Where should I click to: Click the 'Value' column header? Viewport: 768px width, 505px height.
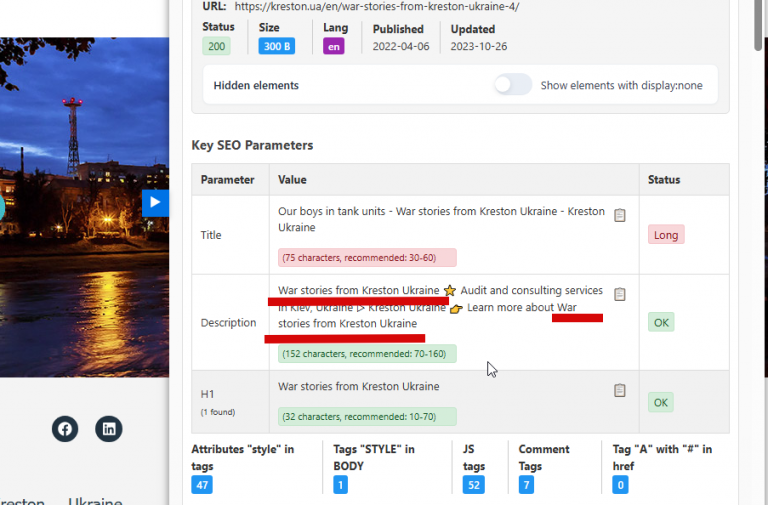(x=292, y=180)
